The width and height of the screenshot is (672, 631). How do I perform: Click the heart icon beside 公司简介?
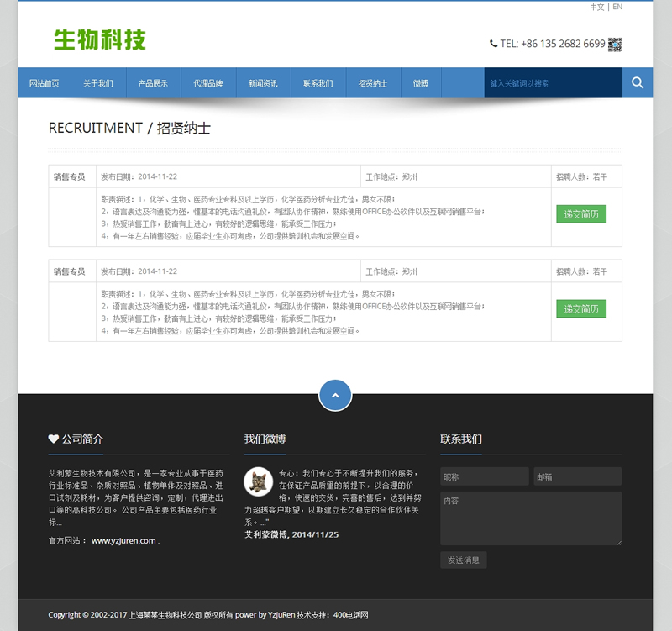pos(54,439)
